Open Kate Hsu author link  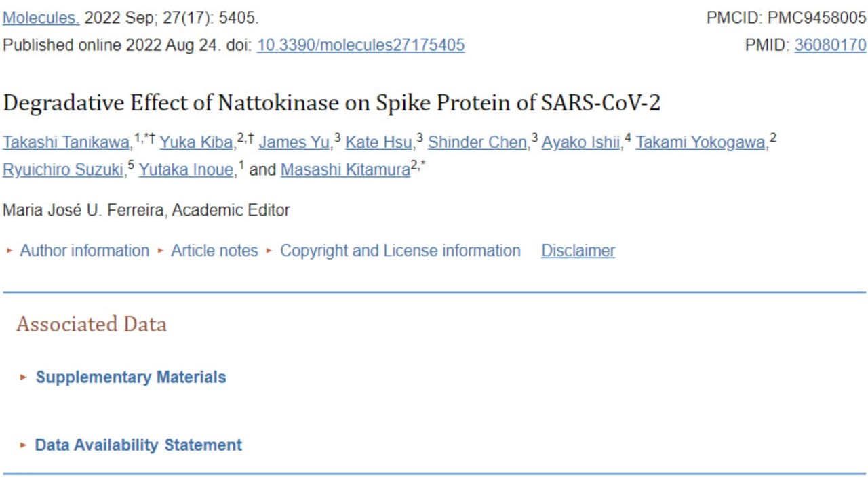[x=379, y=142]
